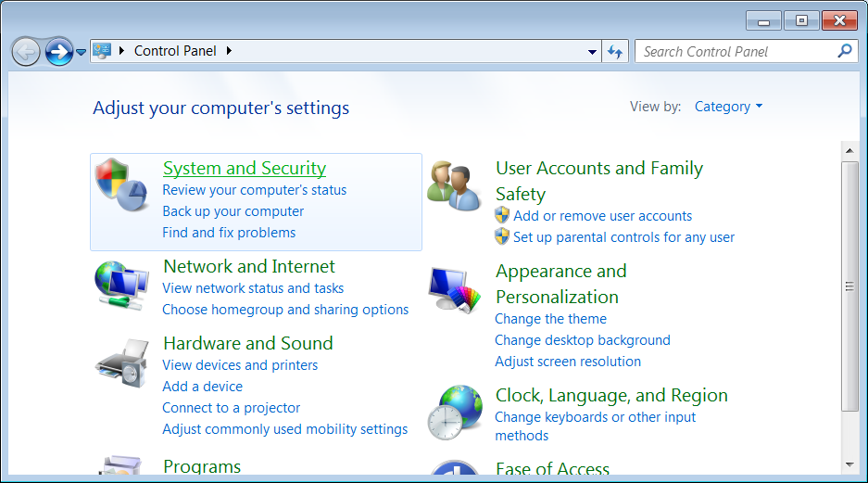Click the Appearance and Personalization monitor icon
Image resolution: width=868 pixels, height=483 pixels.
455,289
